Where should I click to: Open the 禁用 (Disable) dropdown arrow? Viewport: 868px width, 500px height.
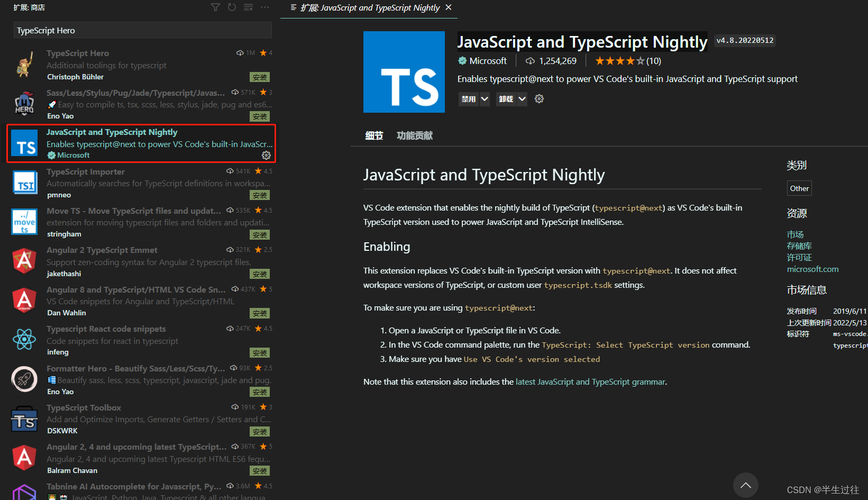pos(485,99)
